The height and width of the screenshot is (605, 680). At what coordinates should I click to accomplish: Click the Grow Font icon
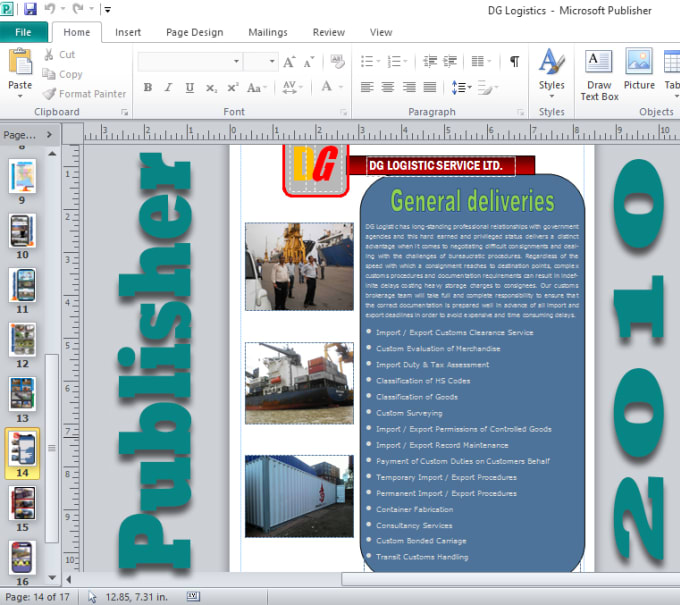(289, 62)
